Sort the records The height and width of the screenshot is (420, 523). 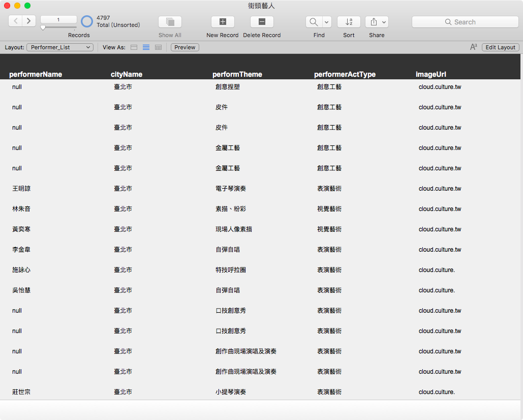point(349,22)
